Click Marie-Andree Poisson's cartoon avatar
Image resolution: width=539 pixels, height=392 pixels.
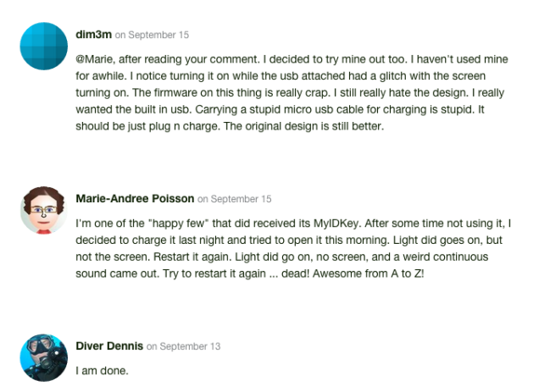pyautogui.click(x=43, y=211)
